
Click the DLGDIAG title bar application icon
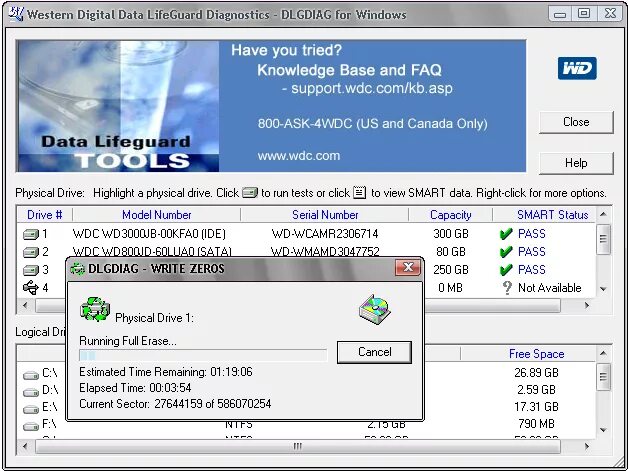(16, 14)
